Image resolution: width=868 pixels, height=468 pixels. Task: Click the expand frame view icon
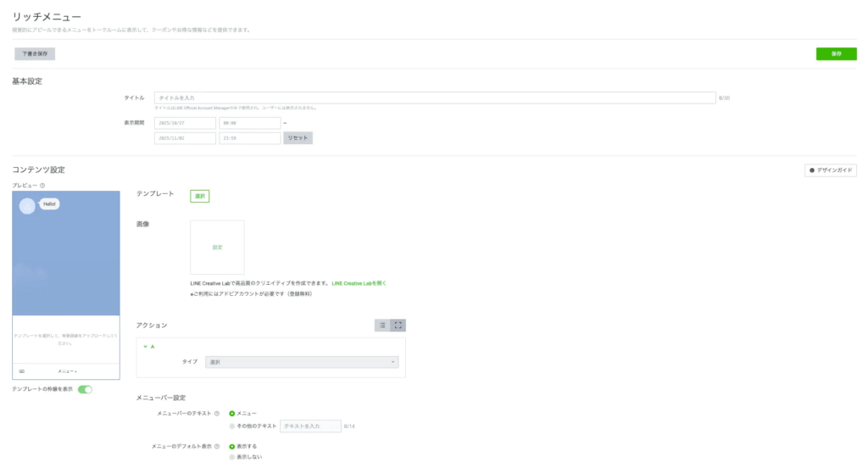398,325
